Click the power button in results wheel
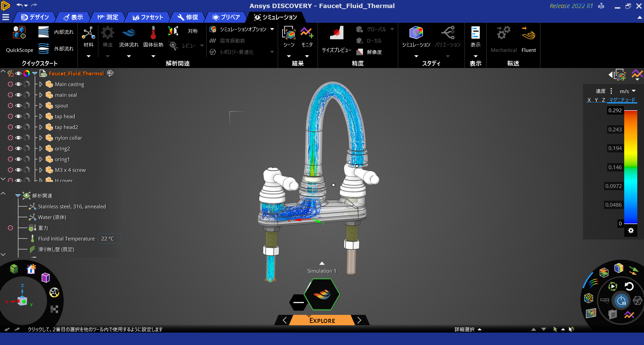The width and height of the screenshot is (644, 345). click(x=621, y=301)
